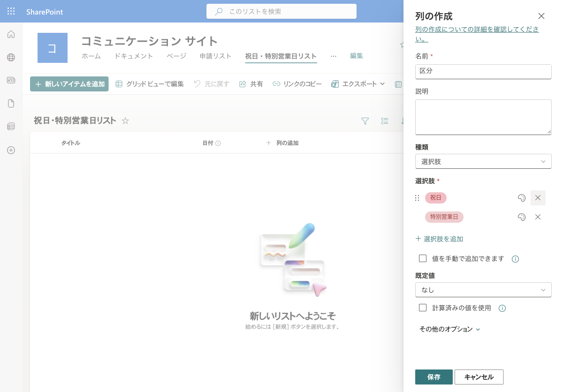Click the タイトル column header
This screenshot has height=392, width=563.
[70, 143]
